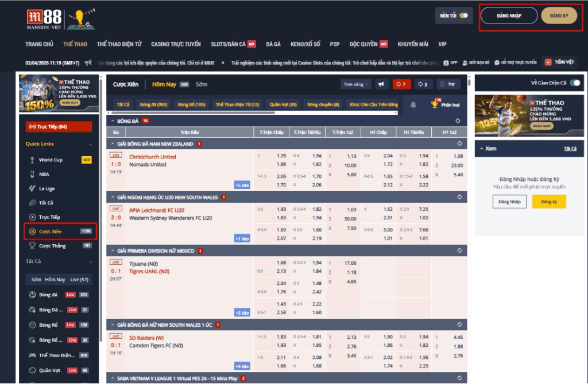The image size is (588, 387).
Task: Collapse the BÓNG ĐÁ section
Action: pos(113,121)
